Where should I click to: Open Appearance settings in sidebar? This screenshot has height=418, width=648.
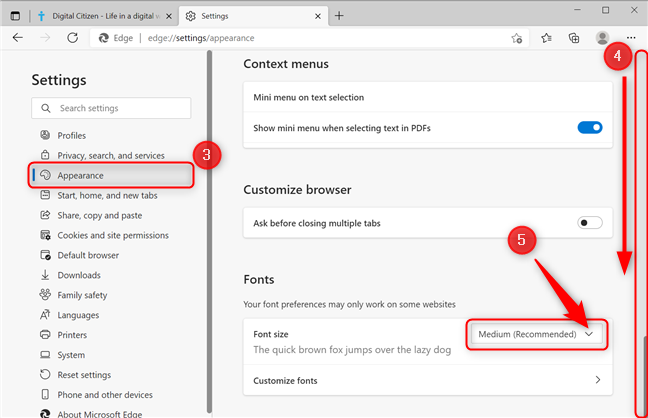tap(111, 175)
